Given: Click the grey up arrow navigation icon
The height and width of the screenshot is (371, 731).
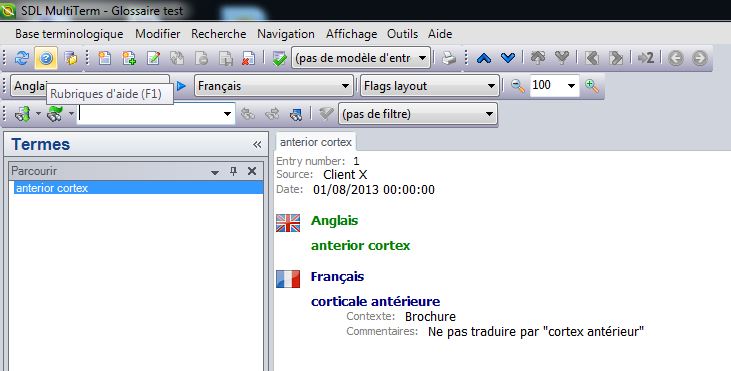Looking at the screenshot, I should (538, 58).
